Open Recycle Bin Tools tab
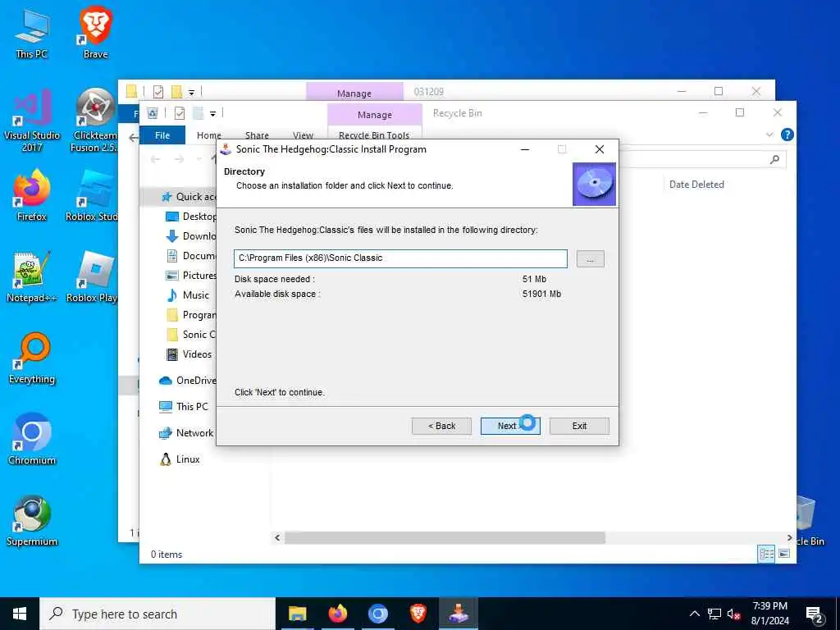Image resolution: width=840 pixels, height=630 pixels. pos(374,135)
